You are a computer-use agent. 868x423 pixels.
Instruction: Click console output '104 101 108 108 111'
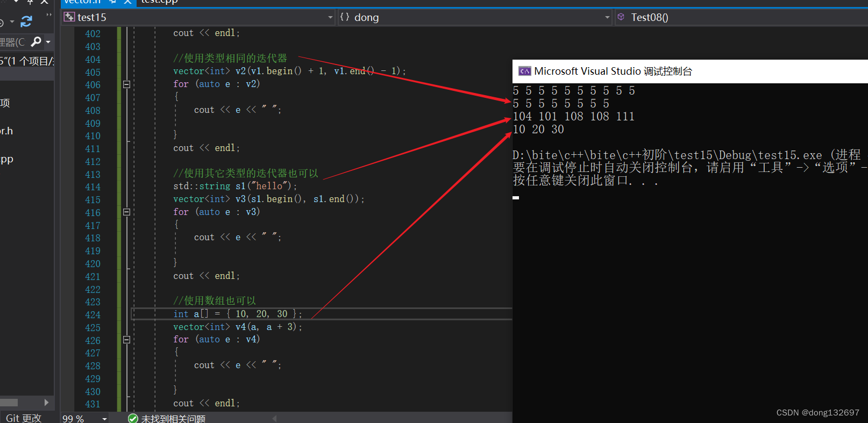[x=574, y=117]
